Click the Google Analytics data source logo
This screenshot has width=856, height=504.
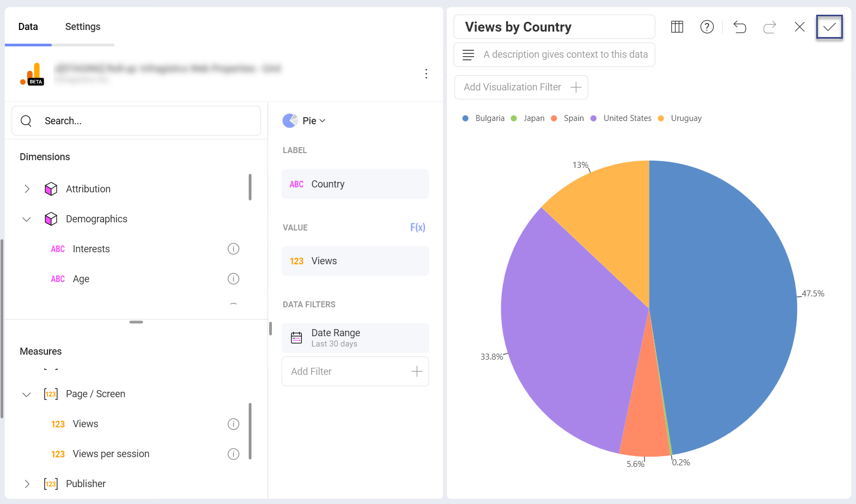click(x=32, y=74)
